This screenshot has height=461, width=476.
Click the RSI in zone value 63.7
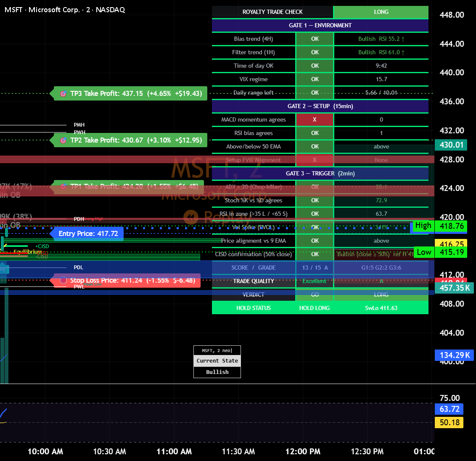[x=381, y=214]
